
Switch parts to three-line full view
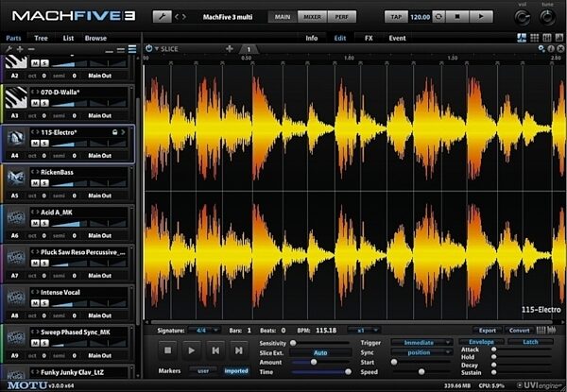pos(132,49)
